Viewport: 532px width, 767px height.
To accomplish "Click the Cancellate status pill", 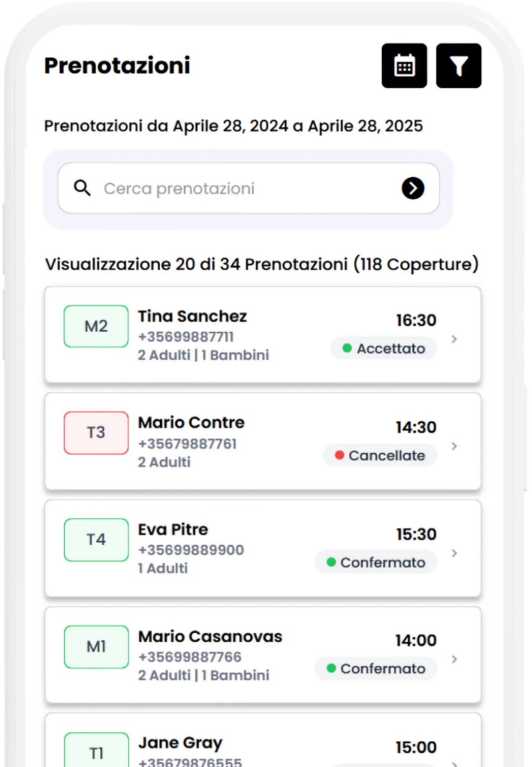I will tap(380, 455).
